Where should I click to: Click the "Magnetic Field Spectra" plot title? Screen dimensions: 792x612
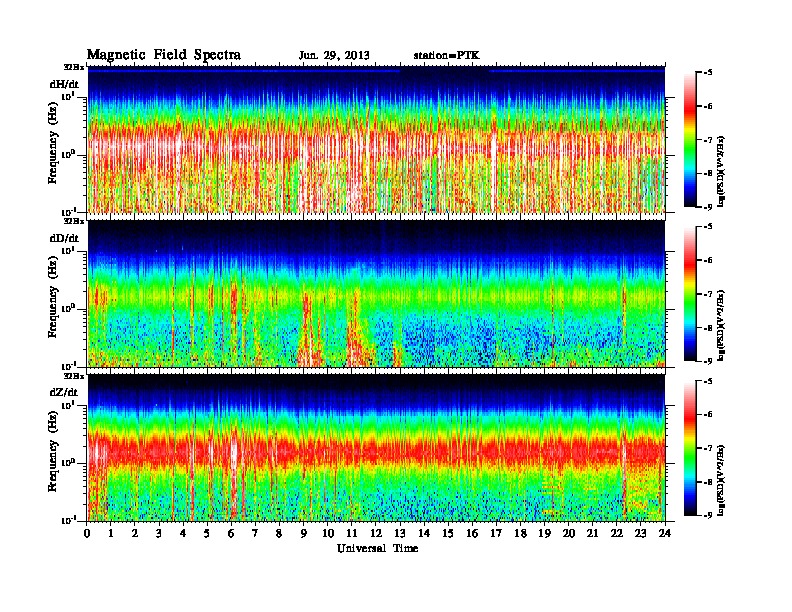click(x=164, y=55)
